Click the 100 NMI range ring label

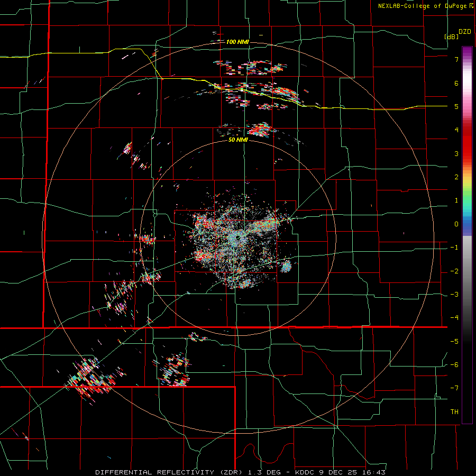coord(237,42)
